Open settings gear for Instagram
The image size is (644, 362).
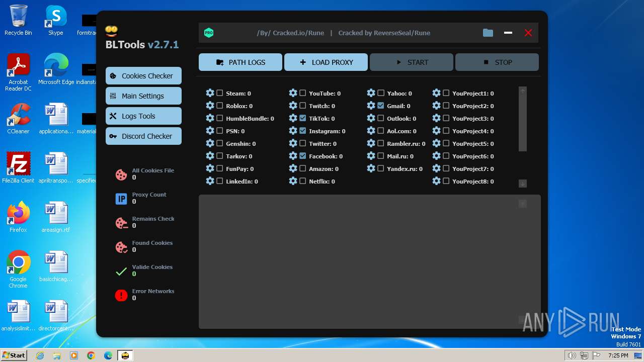[293, 131]
